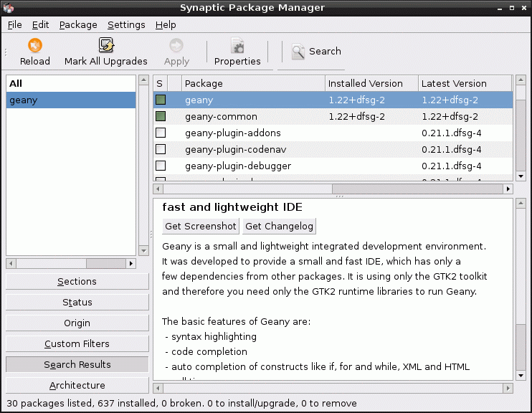Viewport: 532px width, 413px height.
Task: Mark the geany-plugin-addons status checkbox
Action: tap(161, 133)
